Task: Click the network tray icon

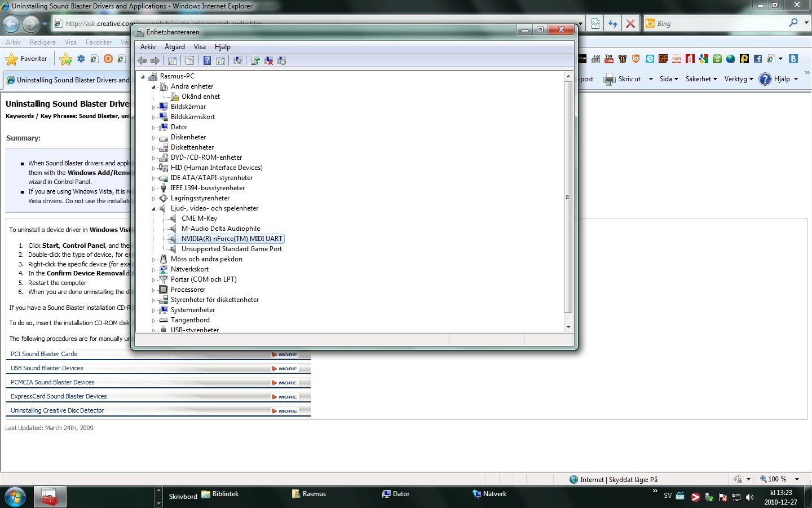Action: click(x=736, y=497)
